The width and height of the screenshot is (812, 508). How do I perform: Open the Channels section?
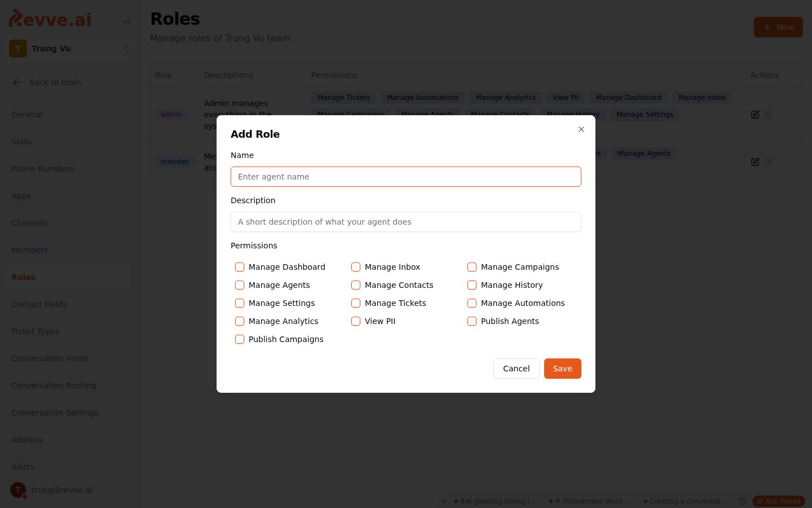[x=68, y=223]
